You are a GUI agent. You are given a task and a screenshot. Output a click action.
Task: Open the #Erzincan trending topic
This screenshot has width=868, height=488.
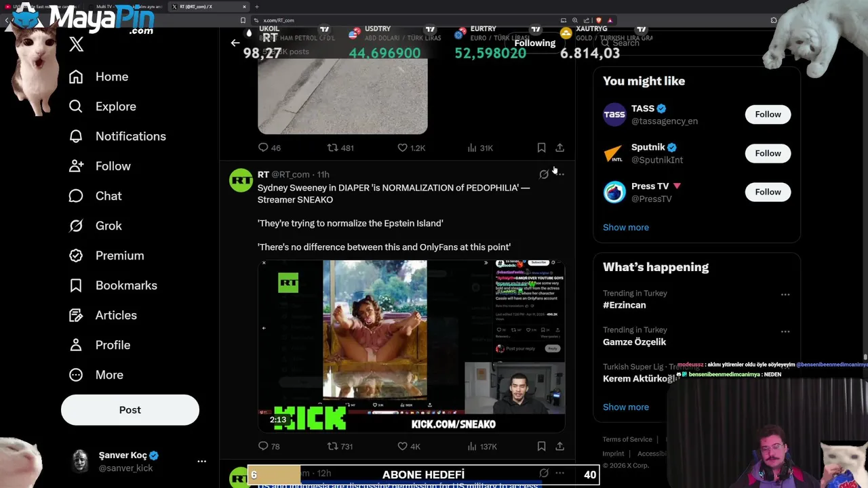tap(625, 305)
